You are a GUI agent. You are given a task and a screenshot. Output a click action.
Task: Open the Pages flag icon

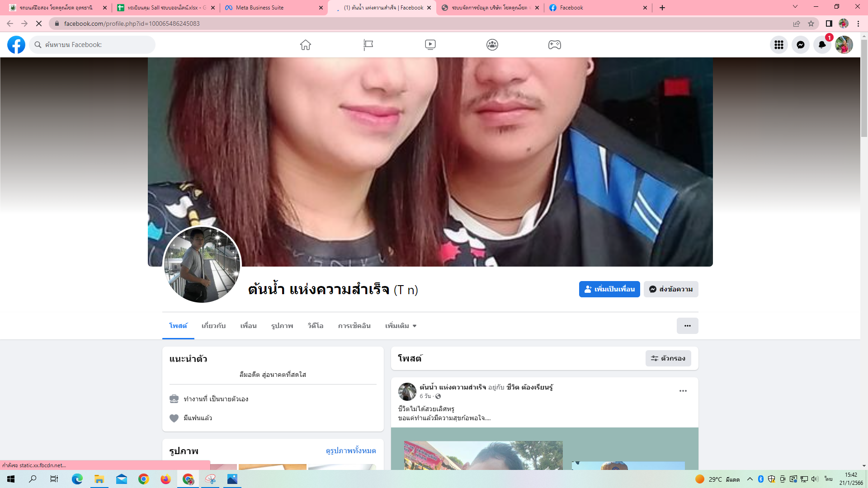point(368,45)
